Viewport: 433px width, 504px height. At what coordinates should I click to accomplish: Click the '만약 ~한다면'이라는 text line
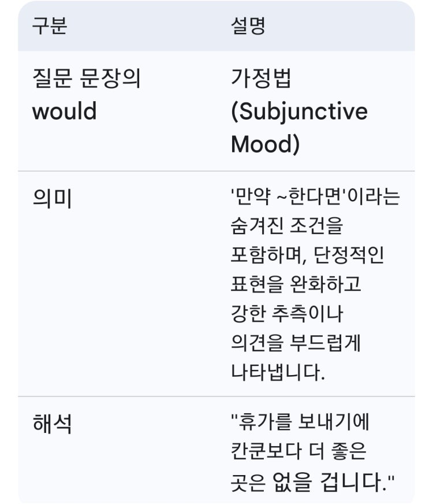click(x=315, y=197)
